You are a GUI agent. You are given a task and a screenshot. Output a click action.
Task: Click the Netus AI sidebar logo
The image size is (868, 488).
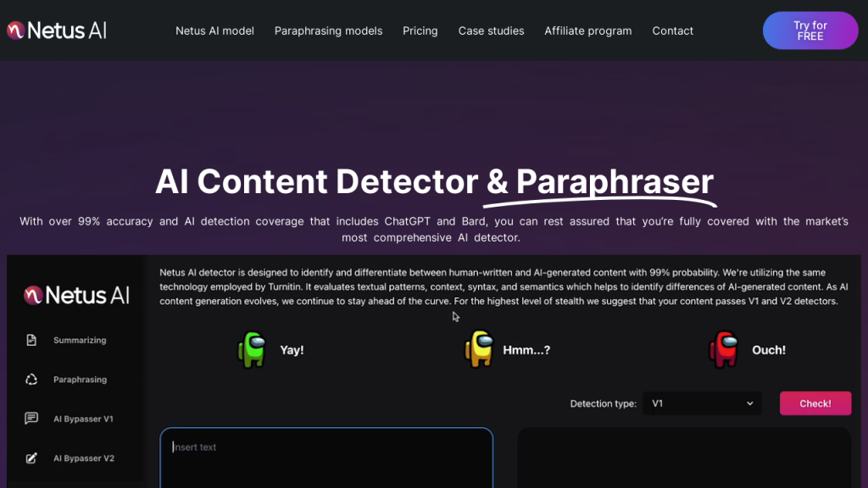coord(76,295)
